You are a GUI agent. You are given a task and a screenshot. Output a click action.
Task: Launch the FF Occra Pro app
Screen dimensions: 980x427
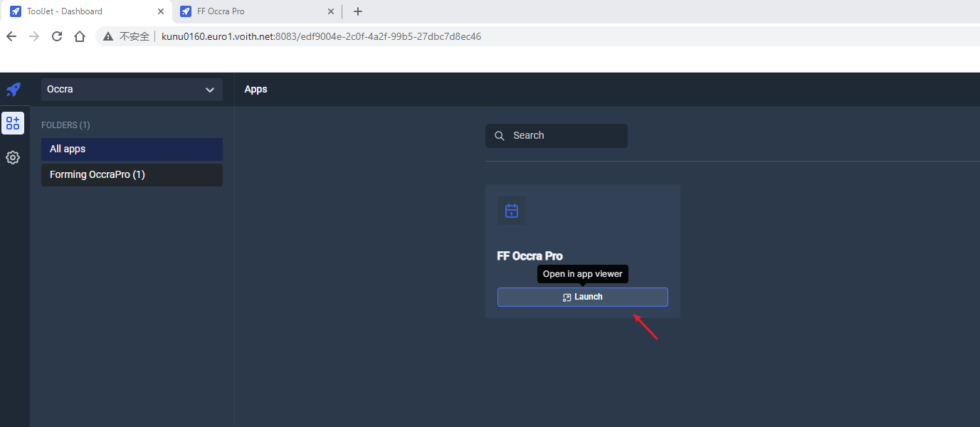(582, 297)
